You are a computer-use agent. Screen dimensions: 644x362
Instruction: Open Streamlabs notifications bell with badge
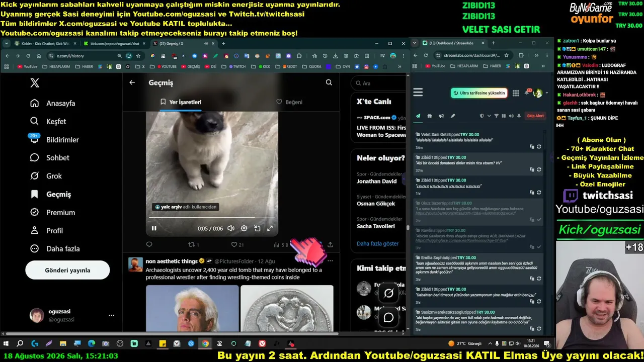pyautogui.click(x=527, y=93)
